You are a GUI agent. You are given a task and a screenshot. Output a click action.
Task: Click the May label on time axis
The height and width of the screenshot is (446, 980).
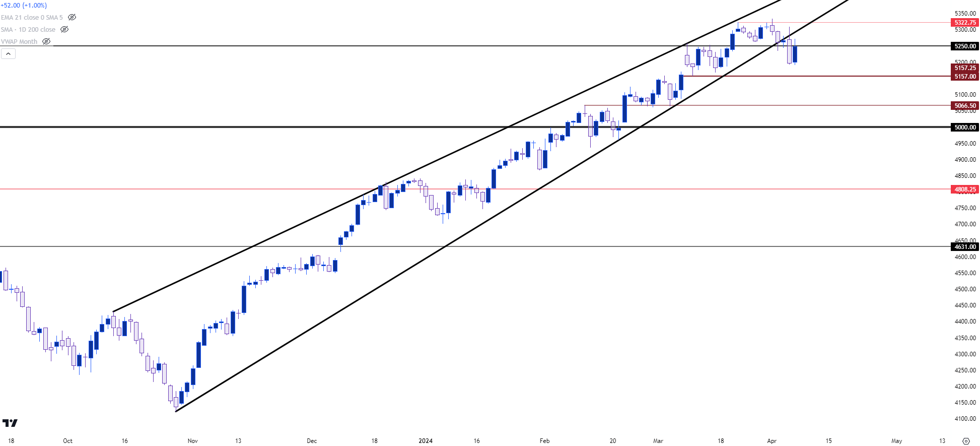[x=896, y=441]
